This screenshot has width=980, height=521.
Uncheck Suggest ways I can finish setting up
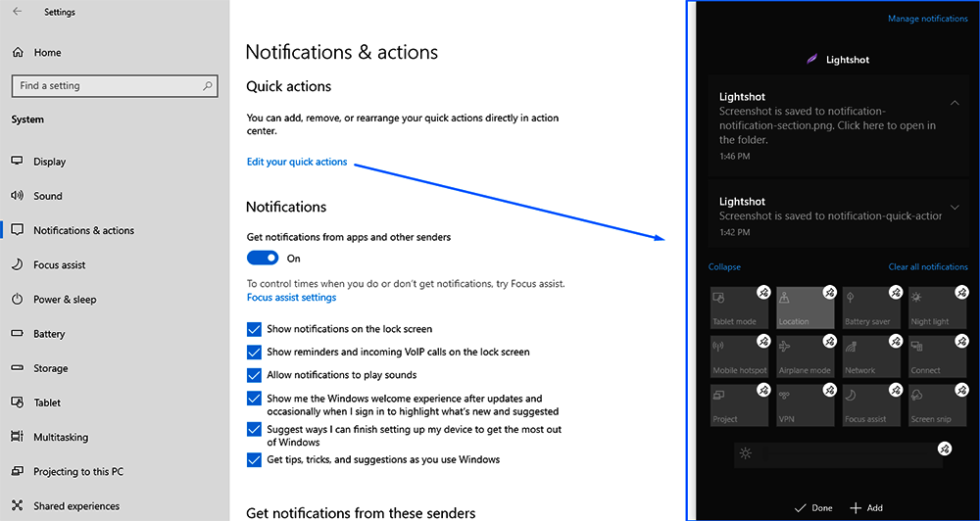[x=254, y=430]
